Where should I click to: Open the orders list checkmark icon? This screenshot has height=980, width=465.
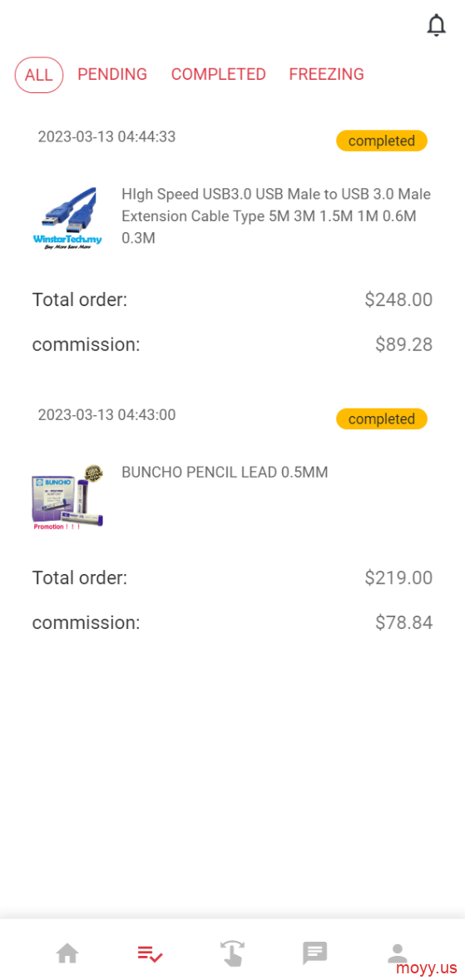(150, 953)
